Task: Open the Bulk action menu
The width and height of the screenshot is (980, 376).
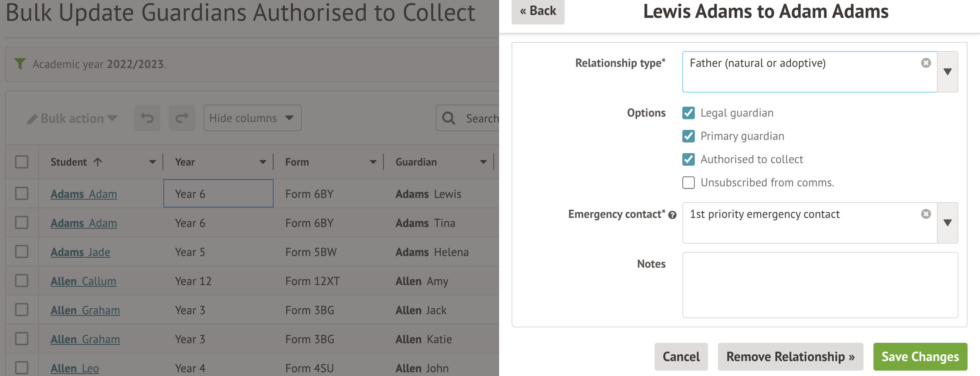Action: (x=72, y=119)
